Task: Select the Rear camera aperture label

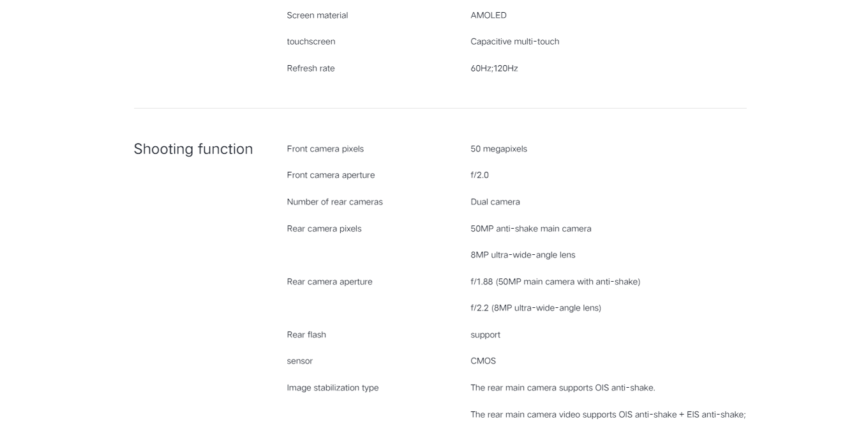Action: [329, 282]
